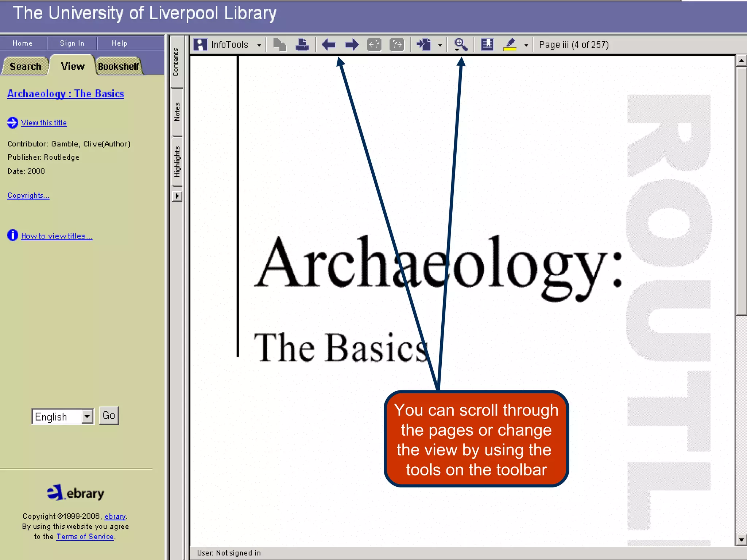The height and width of the screenshot is (560, 747).
Task: Click the vertical scrollbar thumb
Action: coord(741,191)
